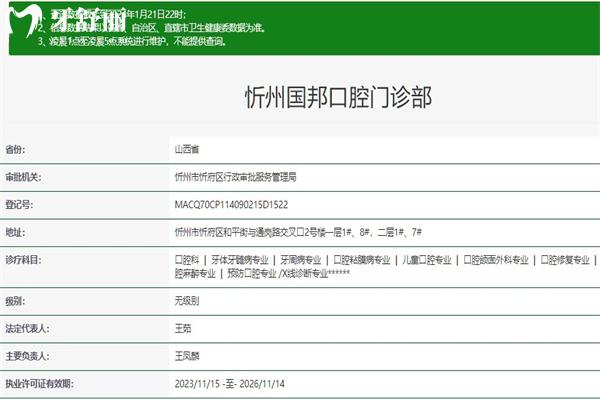The image size is (600, 400).
Task: Select legal representative name 王茹
Action: coord(183,329)
